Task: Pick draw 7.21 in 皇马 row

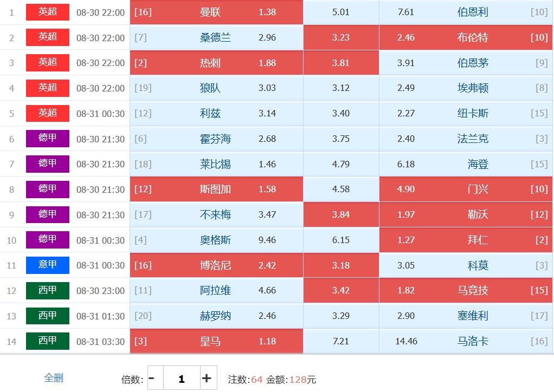Action: coord(341,341)
